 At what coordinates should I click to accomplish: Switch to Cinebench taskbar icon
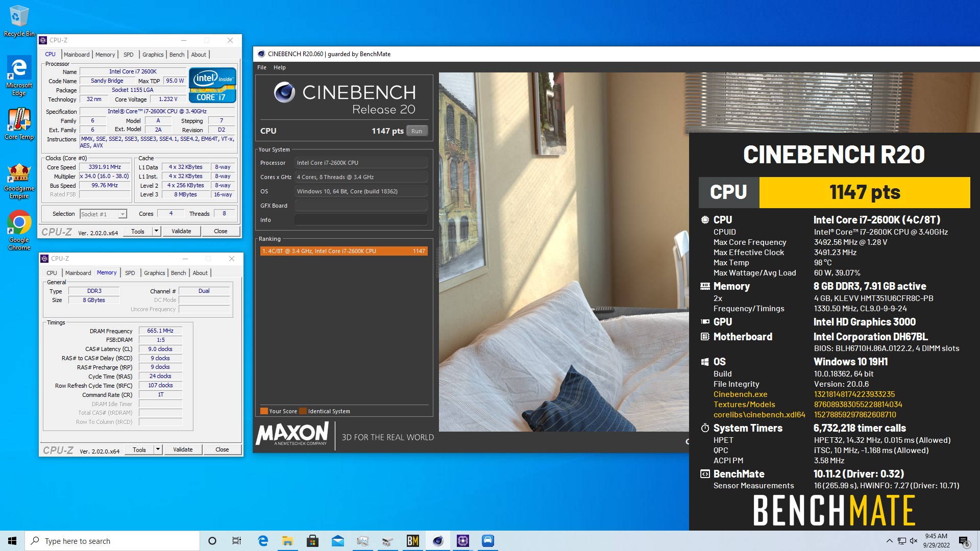click(438, 541)
